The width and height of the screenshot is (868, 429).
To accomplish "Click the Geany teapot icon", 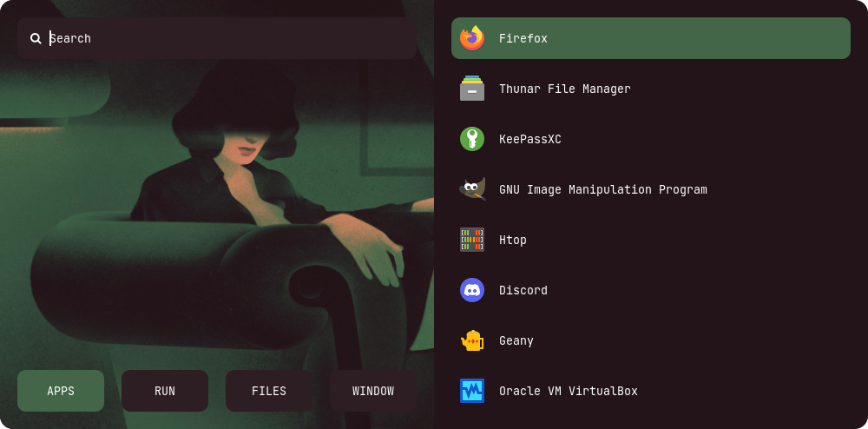I will coord(472,340).
